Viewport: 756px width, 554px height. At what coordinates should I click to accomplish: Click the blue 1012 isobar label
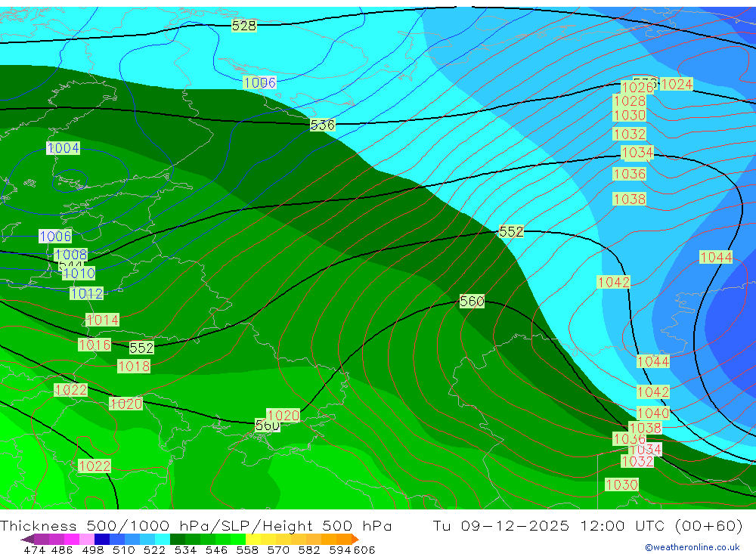87,293
